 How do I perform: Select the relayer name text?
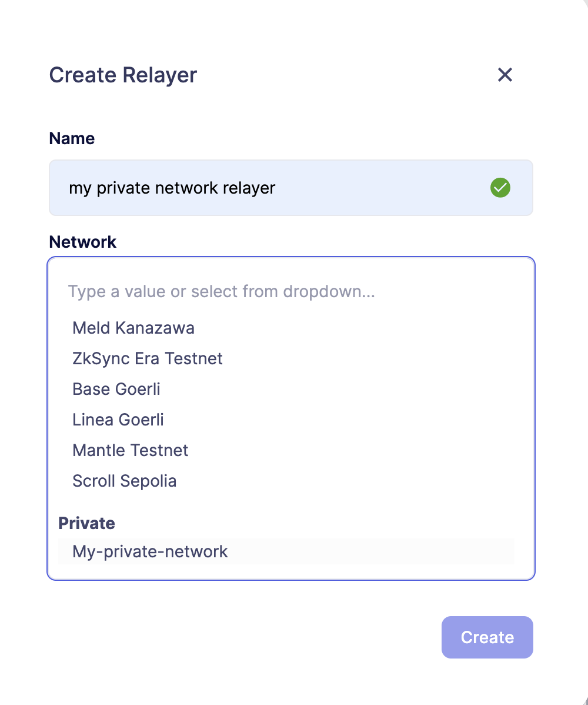(x=172, y=187)
